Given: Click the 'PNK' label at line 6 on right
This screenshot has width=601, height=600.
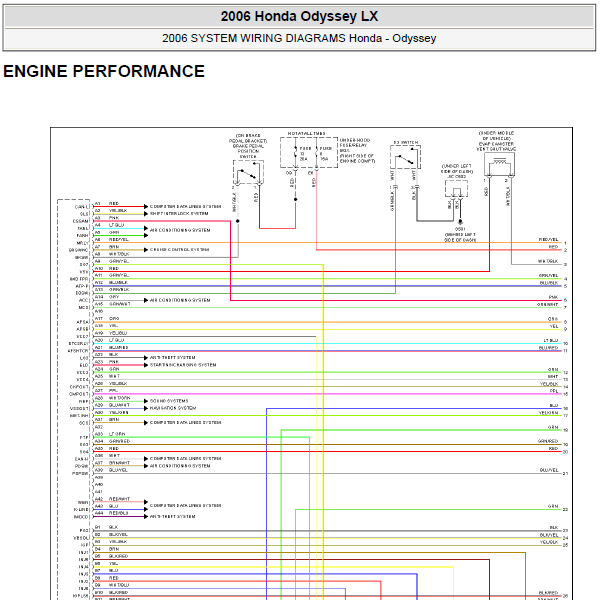Looking at the screenshot, I should 553,297.
